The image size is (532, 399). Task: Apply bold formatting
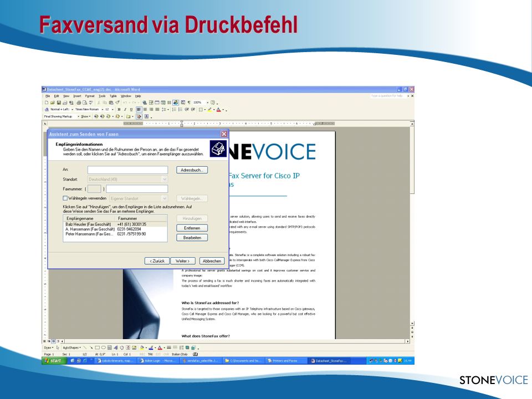(119, 110)
